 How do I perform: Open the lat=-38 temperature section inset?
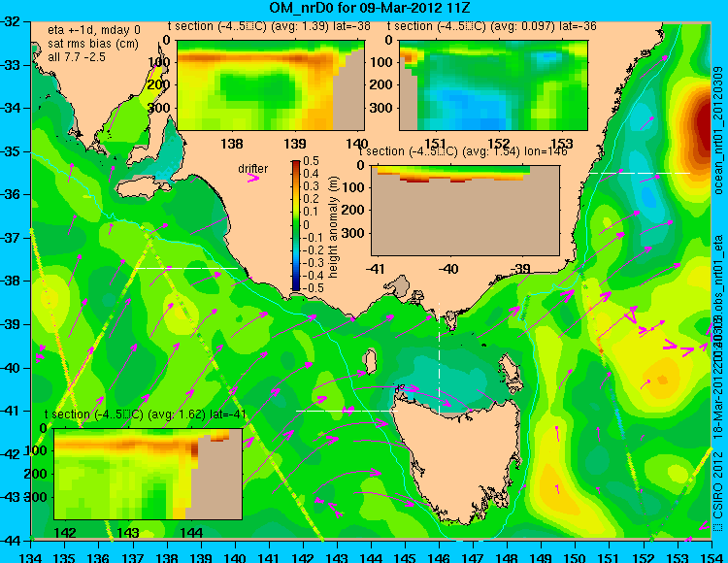pos(271,85)
